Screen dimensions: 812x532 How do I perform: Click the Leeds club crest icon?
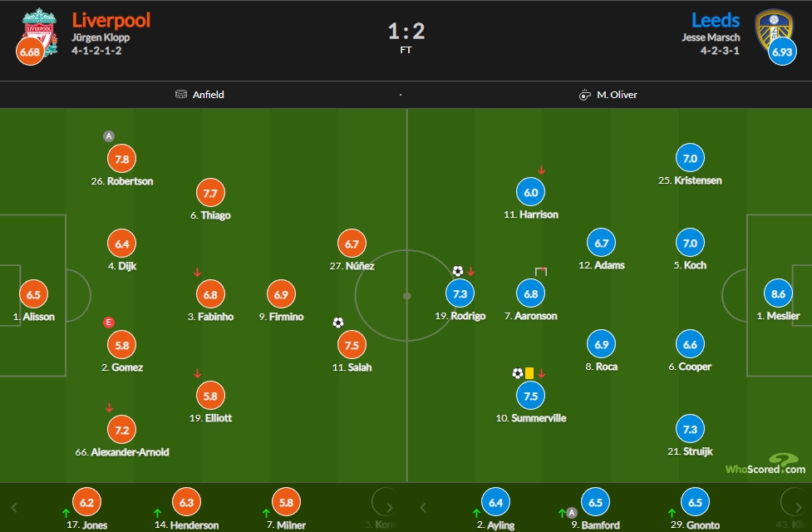[774, 30]
